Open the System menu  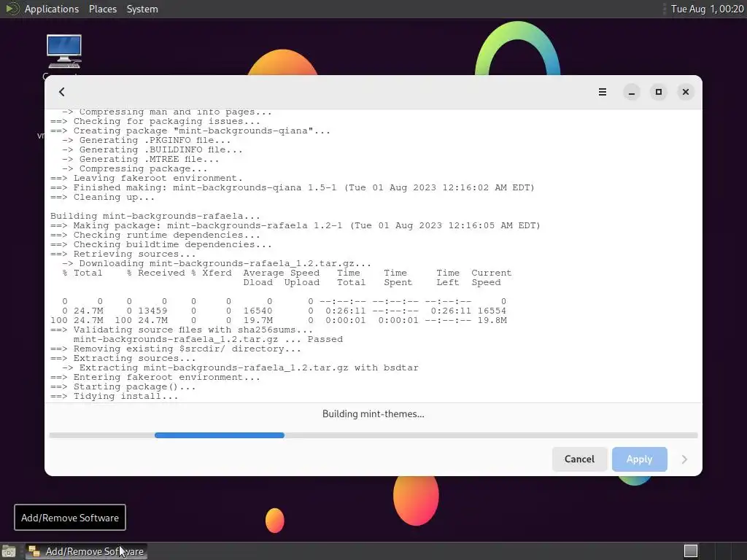coord(142,9)
